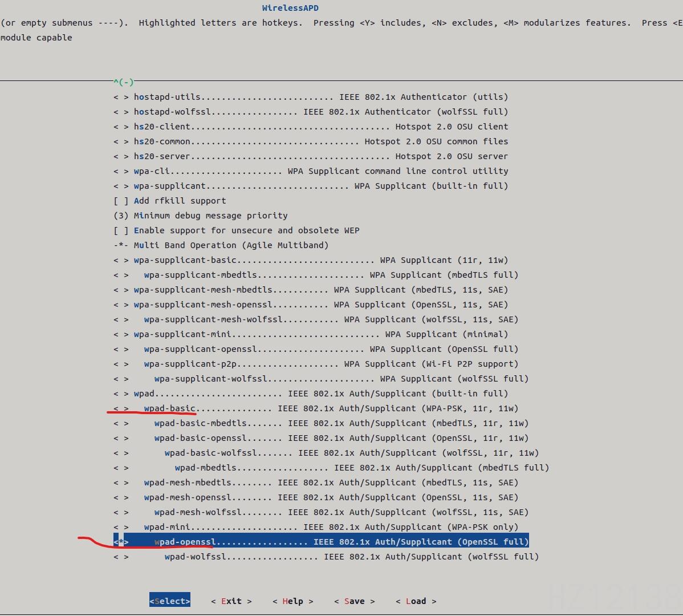The image size is (683, 616).
Task: Enable support for unsecure and obsolete WEP
Action: coord(237,230)
